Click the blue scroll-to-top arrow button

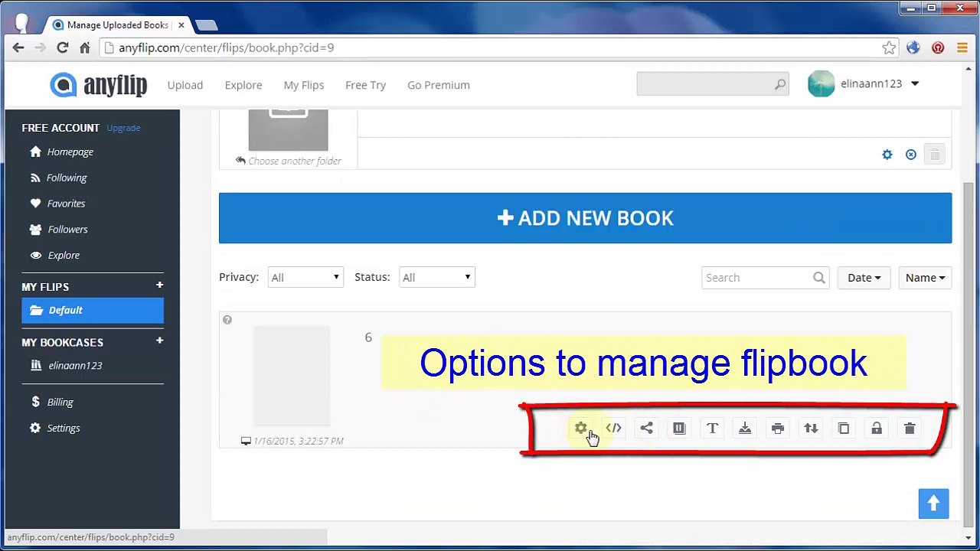tap(933, 504)
